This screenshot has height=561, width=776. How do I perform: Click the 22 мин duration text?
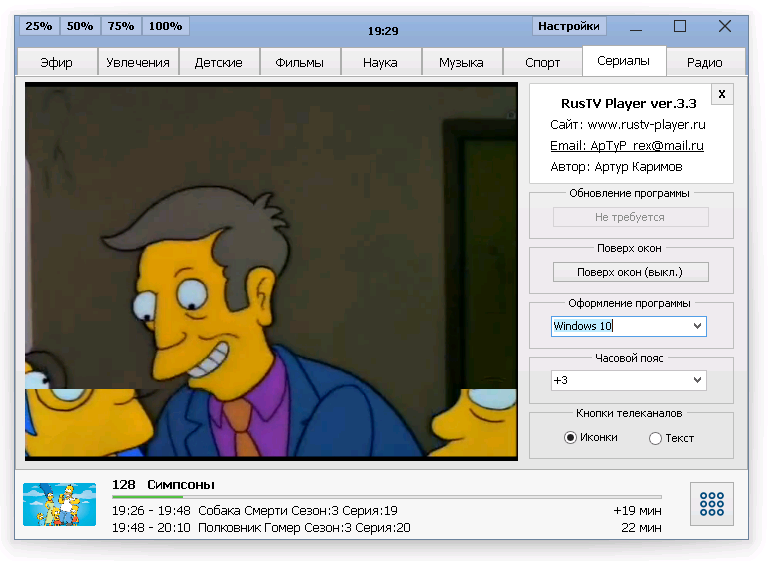[x=641, y=527]
